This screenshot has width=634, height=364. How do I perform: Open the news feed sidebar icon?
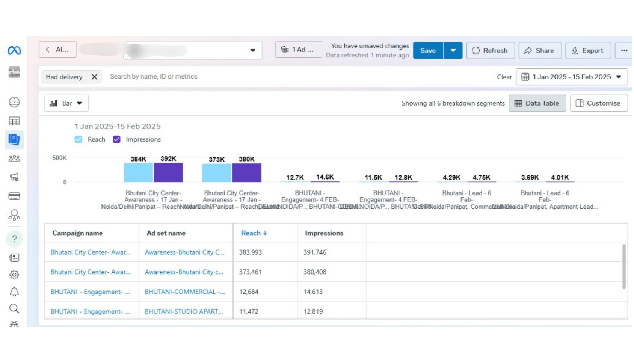coord(14,258)
